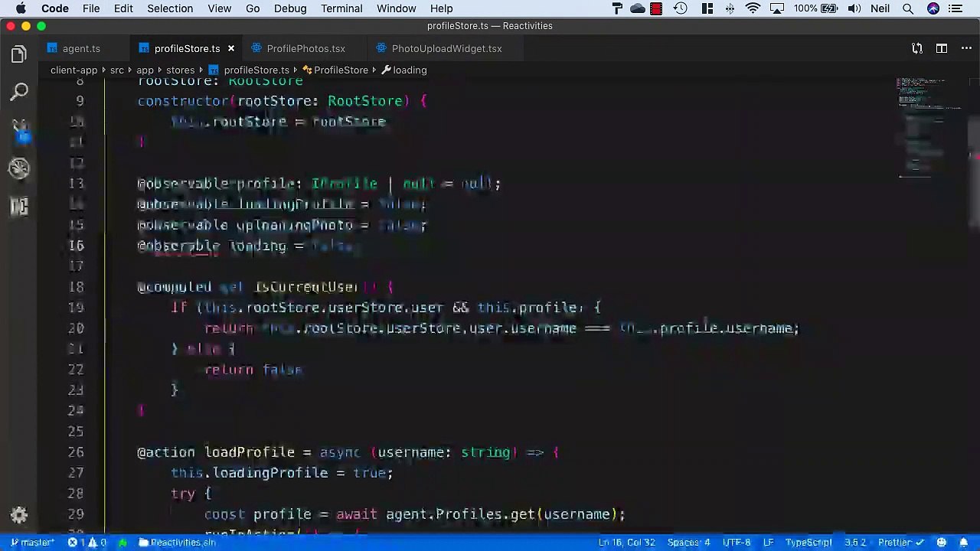980x551 pixels.
Task: Click the cloud icon in menu bar
Action: [637, 8]
